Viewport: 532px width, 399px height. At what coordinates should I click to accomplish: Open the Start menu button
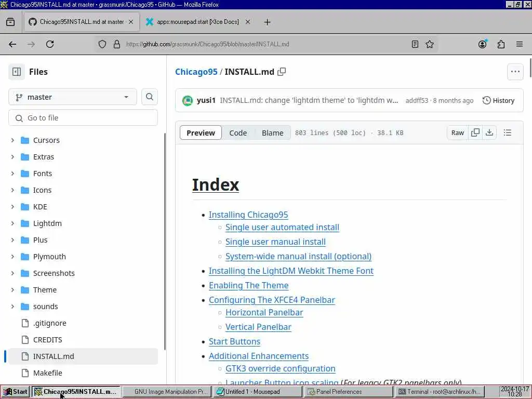[16, 392]
